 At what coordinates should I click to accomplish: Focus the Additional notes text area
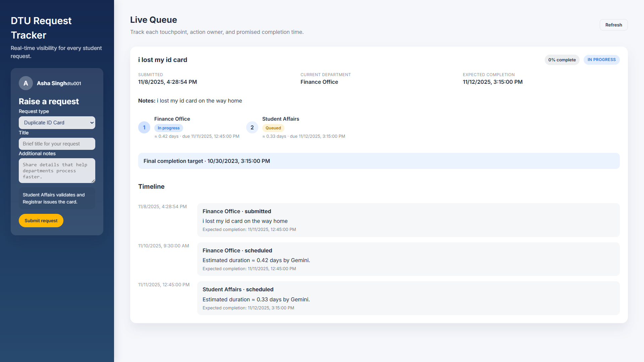57,171
